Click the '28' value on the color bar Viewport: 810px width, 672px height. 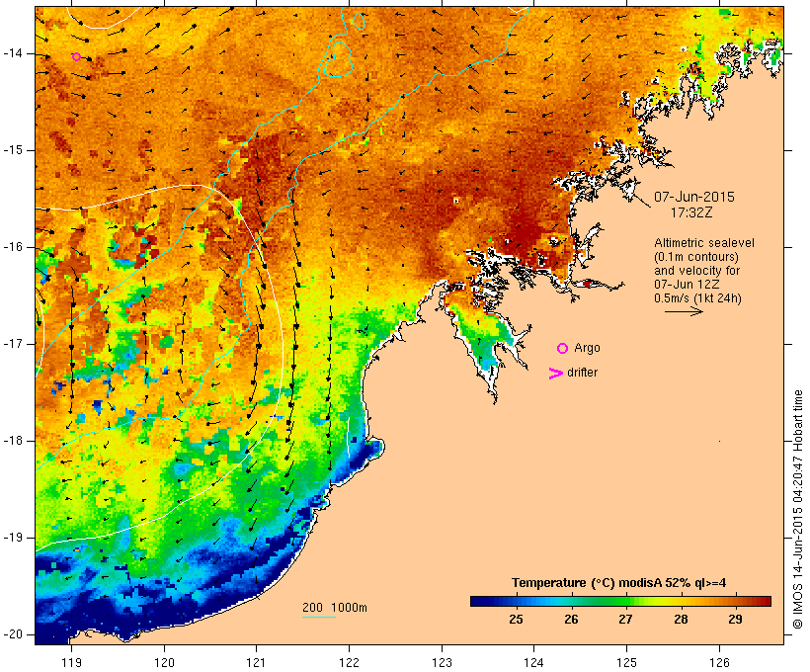click(x=681, y=620)
